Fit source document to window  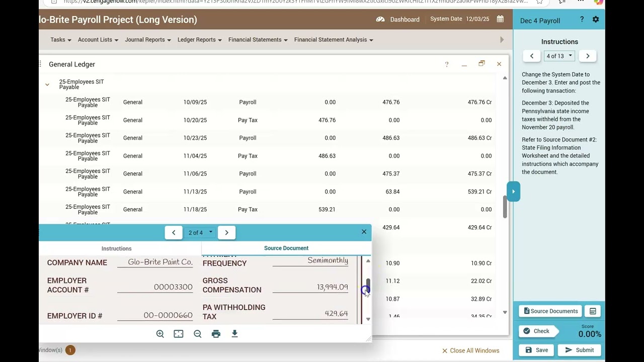click(179, 334)
